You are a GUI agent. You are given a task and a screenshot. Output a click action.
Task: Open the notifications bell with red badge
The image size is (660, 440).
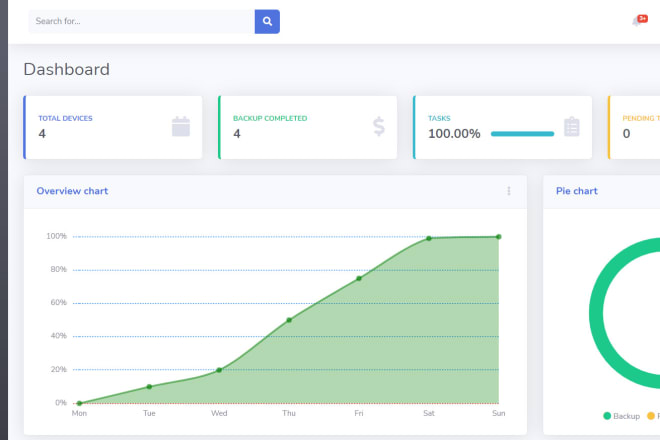pyautogui.click(x=639, y=20)
